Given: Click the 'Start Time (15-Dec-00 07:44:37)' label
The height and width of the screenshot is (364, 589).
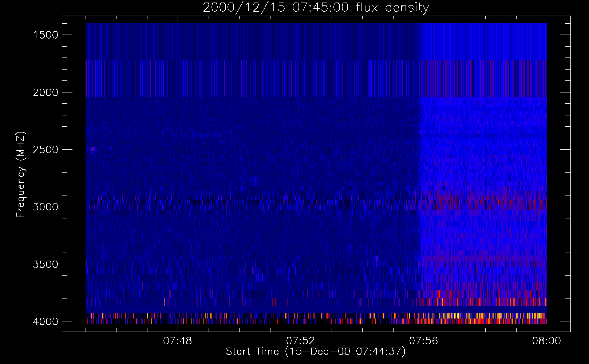Looking at the screenshot, I should click(316, 352).
